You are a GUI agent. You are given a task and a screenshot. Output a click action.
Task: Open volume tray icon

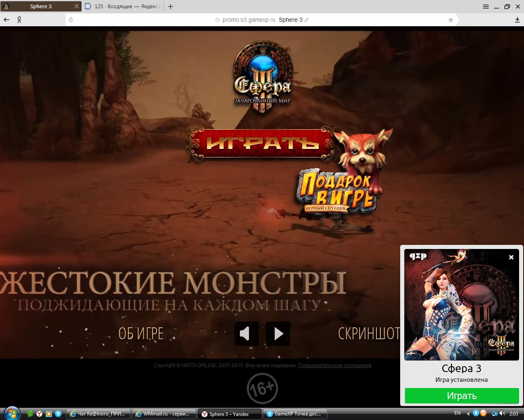(502, 413)
